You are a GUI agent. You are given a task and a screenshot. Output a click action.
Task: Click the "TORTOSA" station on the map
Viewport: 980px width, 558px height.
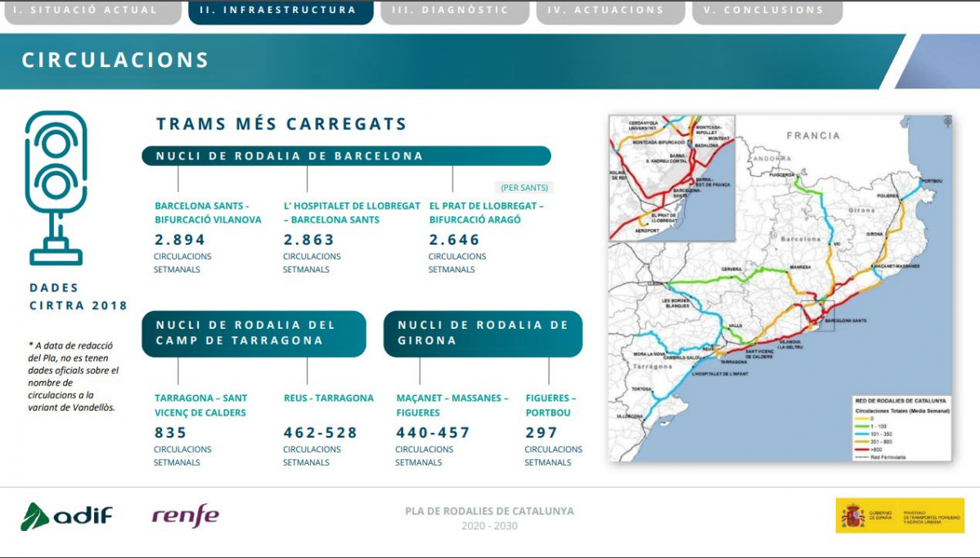click(x=641, y=389)
